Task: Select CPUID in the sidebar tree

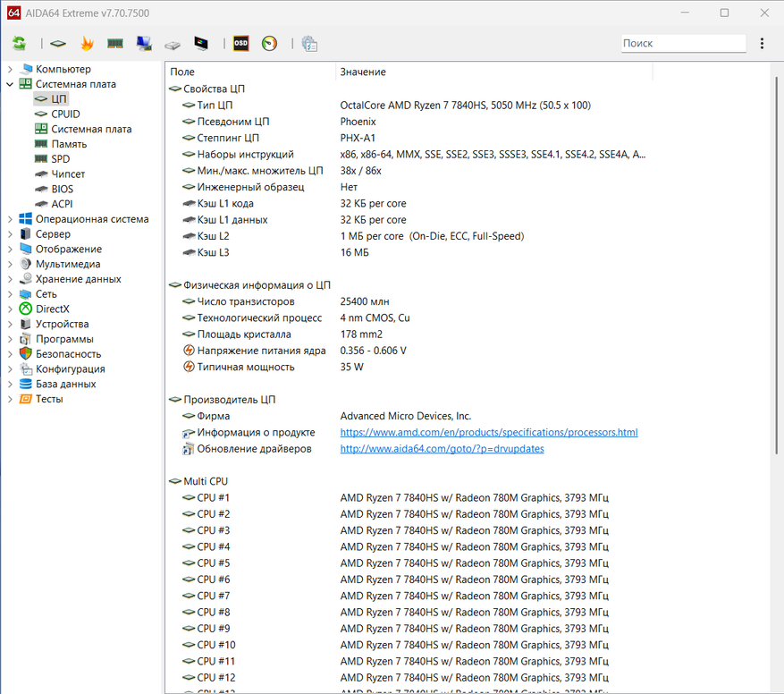Action: tap(65, 114)
